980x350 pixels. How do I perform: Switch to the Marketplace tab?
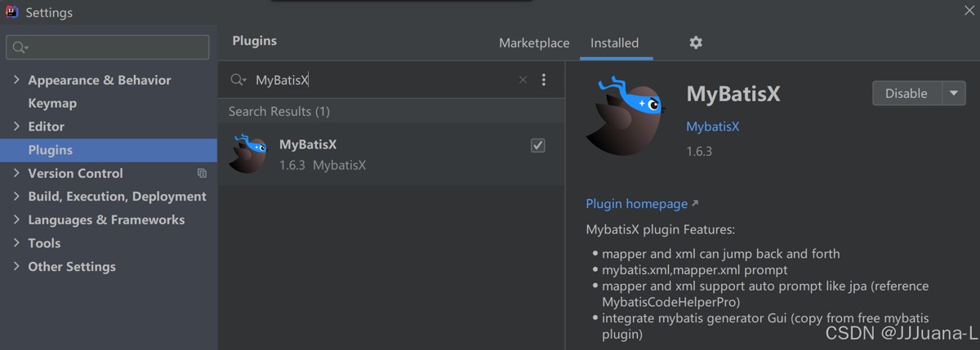click(534, 43)
